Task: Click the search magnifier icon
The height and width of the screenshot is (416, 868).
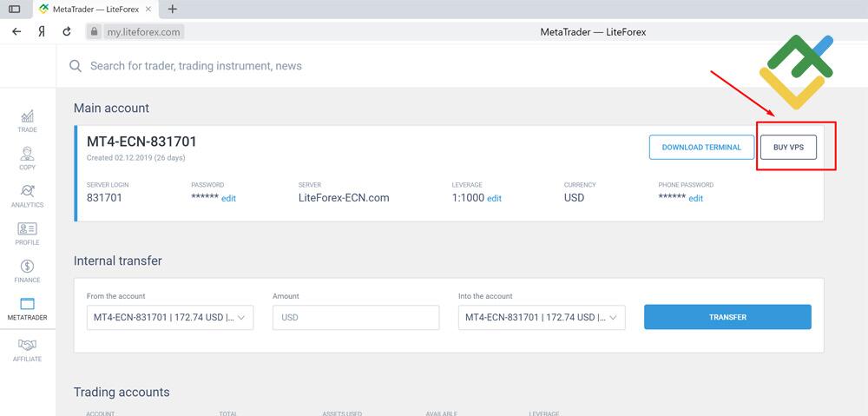Action: [76, 66]
